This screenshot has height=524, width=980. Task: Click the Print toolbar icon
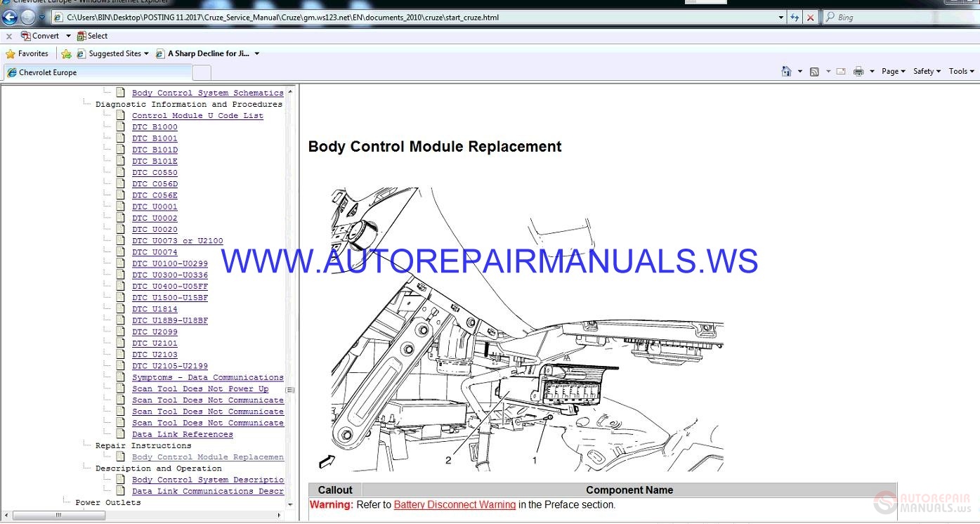(858, 71)
